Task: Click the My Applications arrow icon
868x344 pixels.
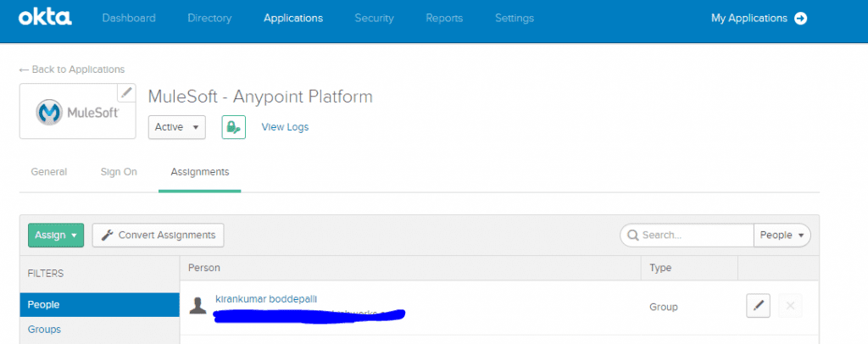Action: (800, 19)
